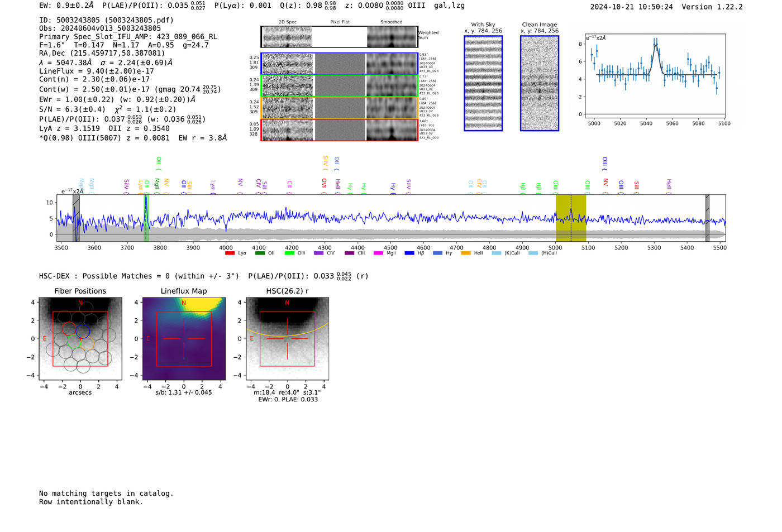Click the Row intentionally blank text
Screen dimensions: 782x532
(91, 502)
